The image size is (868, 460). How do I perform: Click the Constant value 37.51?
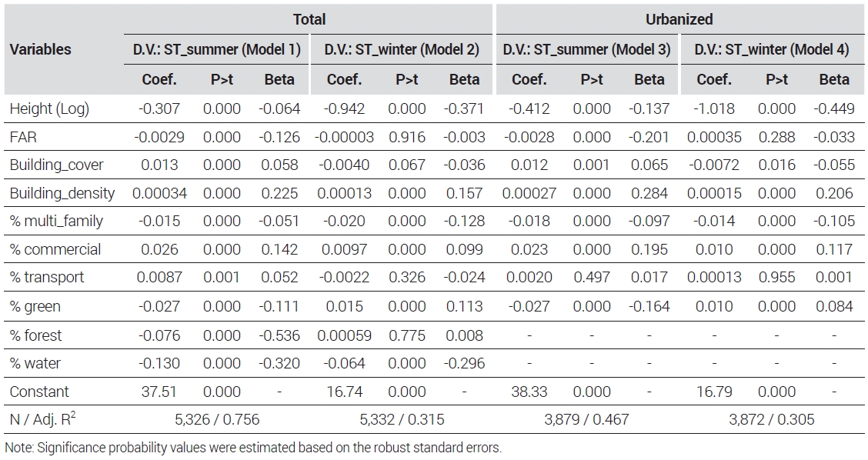pos(159,392)
